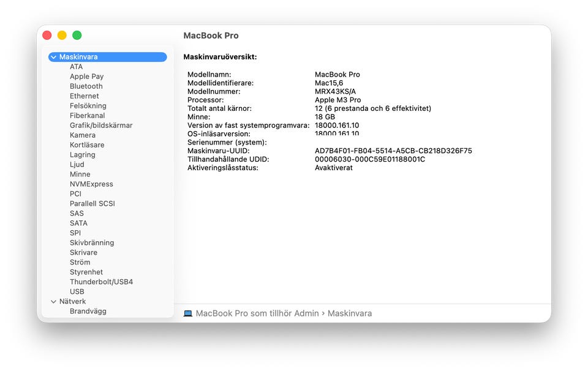Select Kortläsare in the sidebar

point(87,144)
